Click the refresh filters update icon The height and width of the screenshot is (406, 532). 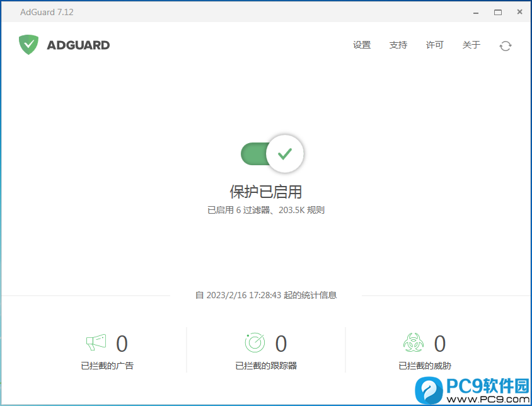(505, 46)
